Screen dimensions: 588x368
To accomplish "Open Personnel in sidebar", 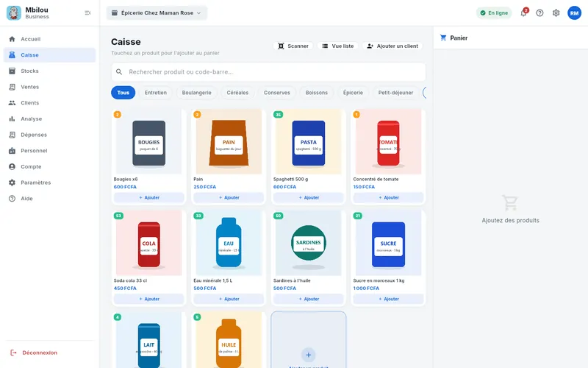I will click(49, 151).
